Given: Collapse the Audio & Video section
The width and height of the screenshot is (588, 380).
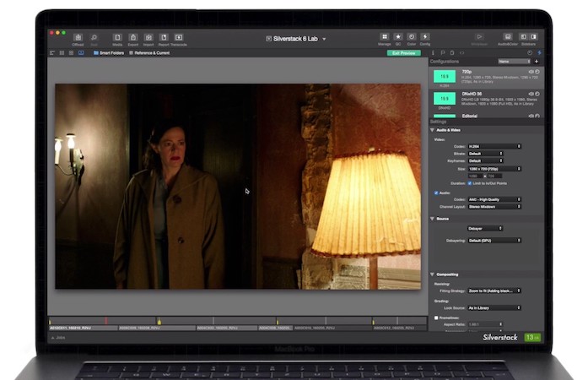Looking at the screenshot, I should (433, 130).
